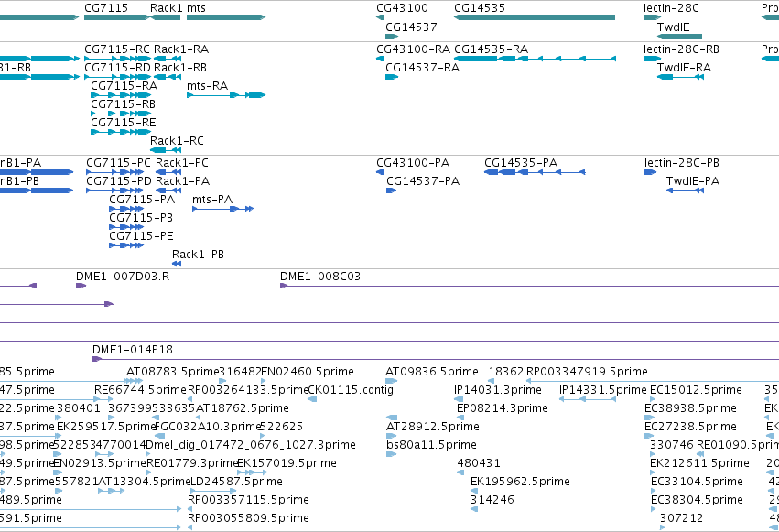Open EST EC15012.5prime

(x=696, y=390)
